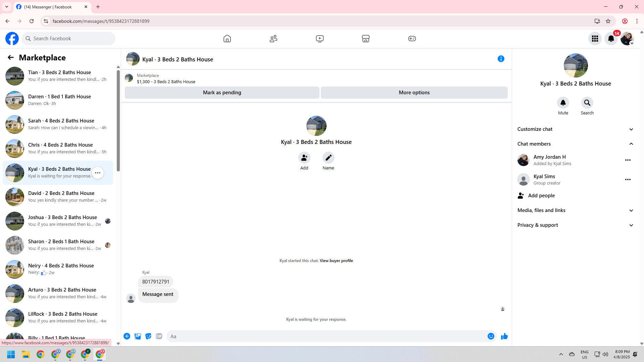Open Tian 3 Beds 2 Baths House conversation
The width and height of the screenshot is (644, 362).
pos(58,76)
